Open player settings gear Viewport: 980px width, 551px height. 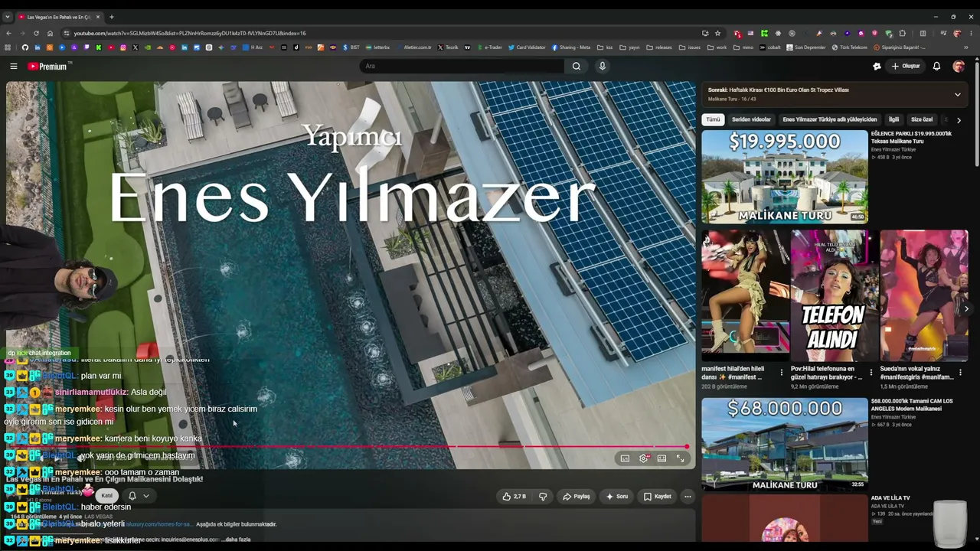click(644, 458)
